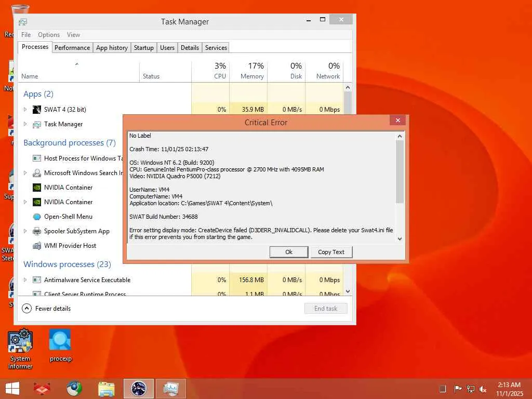Viewport: 532px width, 399px height.
Task: Sort by the Status column header
Action: pyautogui.click(x=166, y=72)
